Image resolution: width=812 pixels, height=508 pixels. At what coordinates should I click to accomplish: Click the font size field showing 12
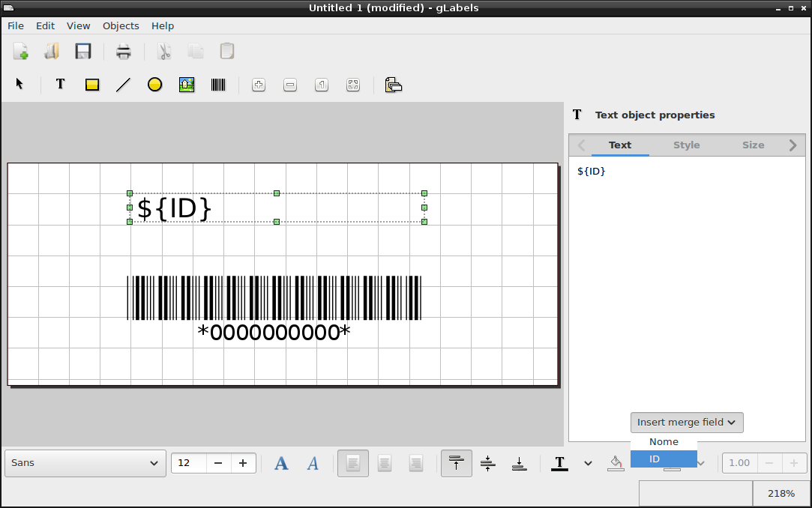click(189, 463)
